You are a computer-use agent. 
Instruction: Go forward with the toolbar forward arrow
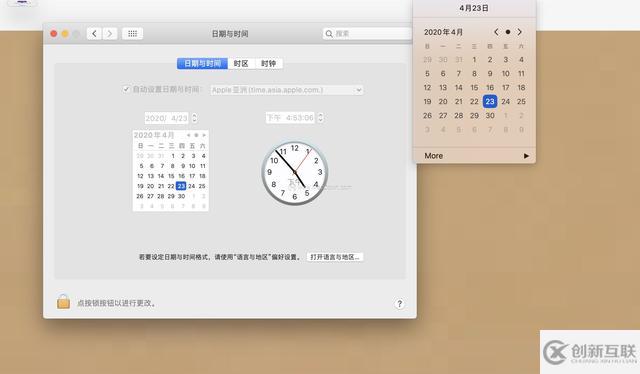tap(110, 33)
